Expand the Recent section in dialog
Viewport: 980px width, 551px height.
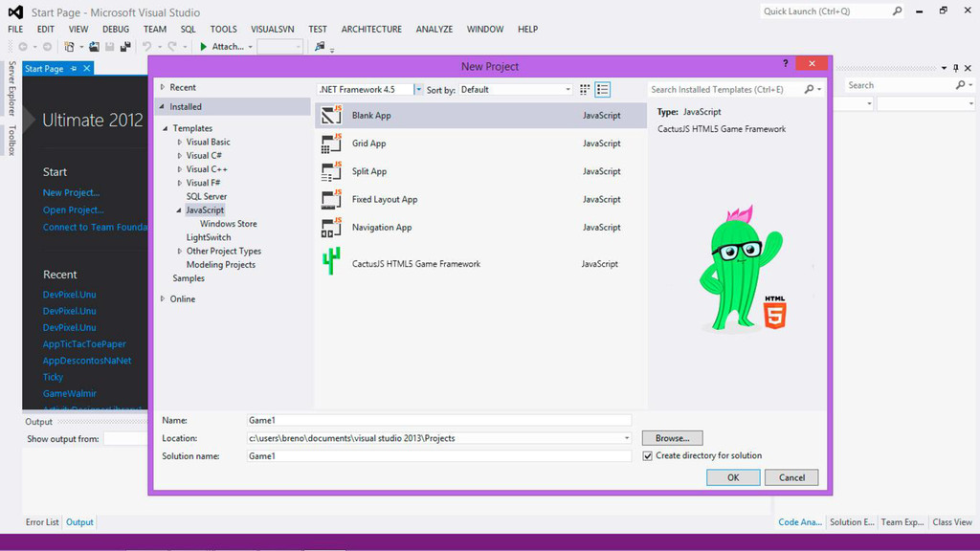point(163,87)
